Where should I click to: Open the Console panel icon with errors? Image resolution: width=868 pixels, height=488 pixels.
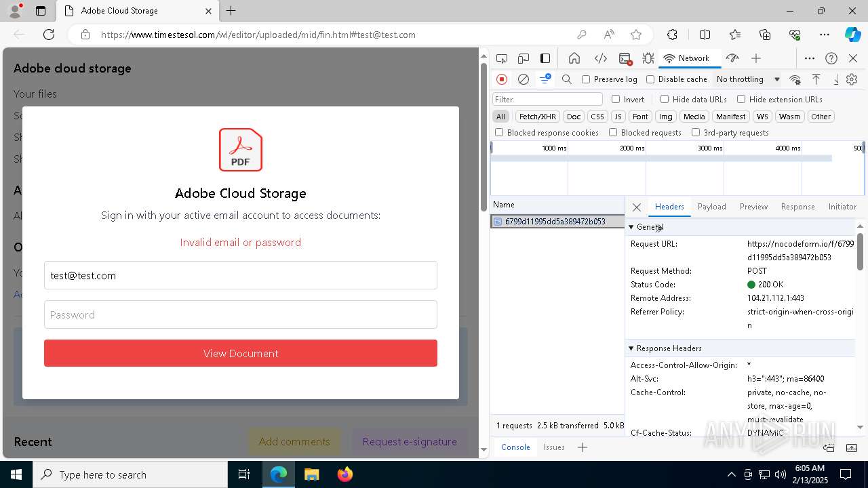tap(625, 58)
